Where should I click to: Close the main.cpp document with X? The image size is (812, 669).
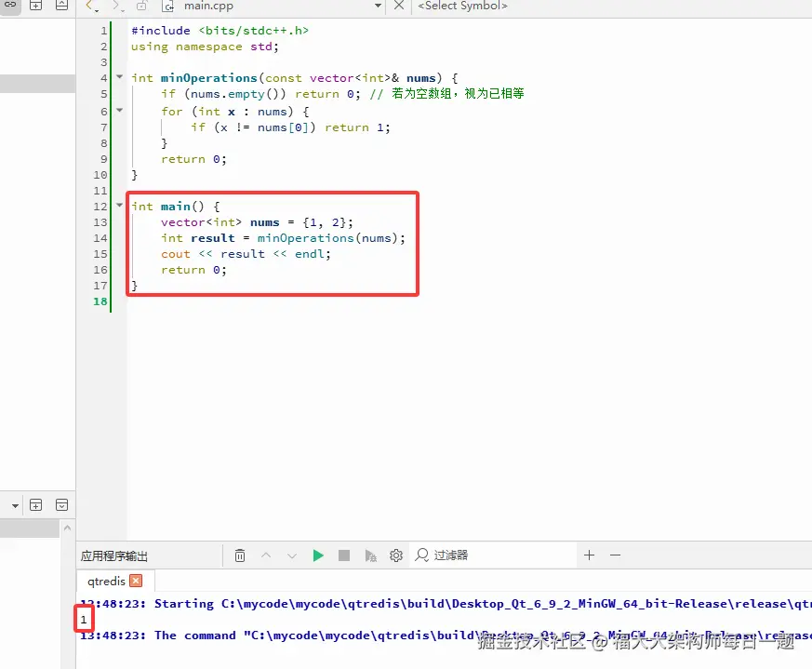399,6
